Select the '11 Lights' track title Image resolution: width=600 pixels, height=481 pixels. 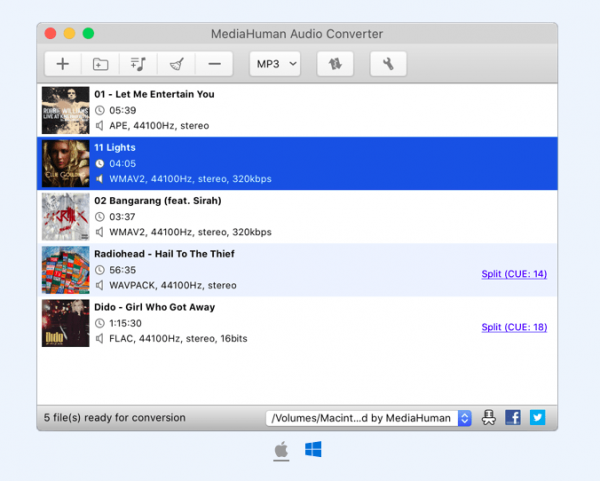[115, 148]
